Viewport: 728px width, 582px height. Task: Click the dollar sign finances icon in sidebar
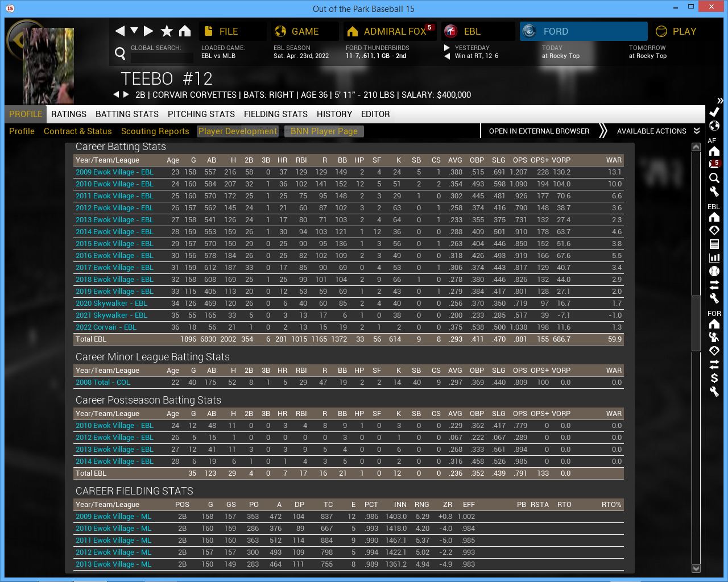point(714,378)
